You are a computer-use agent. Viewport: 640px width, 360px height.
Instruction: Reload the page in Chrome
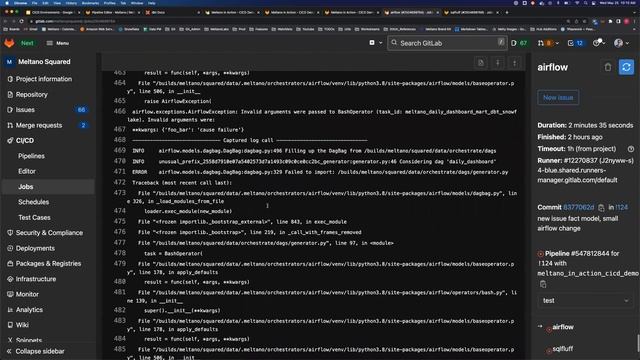[22, 21]
